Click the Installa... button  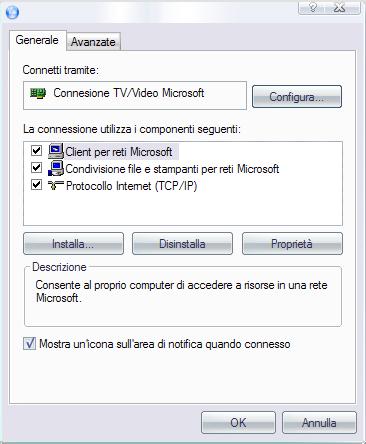click(x=73, y=244)
